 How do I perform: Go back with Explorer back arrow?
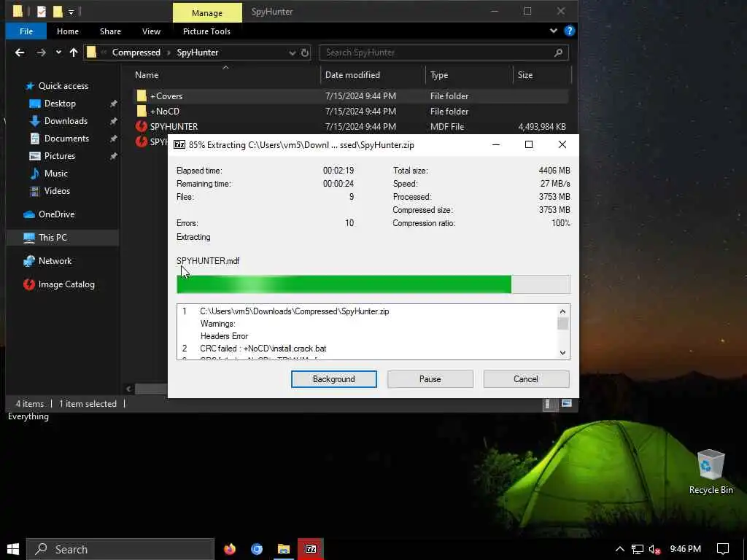coord(20,52)
